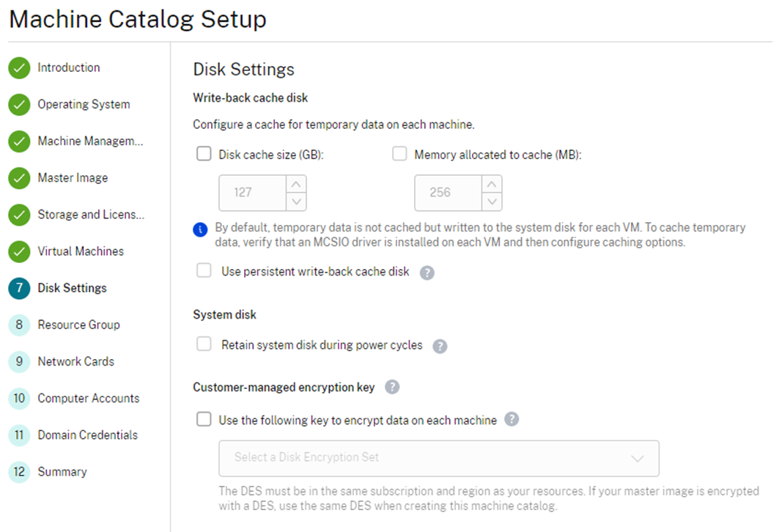Check Retain system disk during power cycles

(x=204, y=344)
